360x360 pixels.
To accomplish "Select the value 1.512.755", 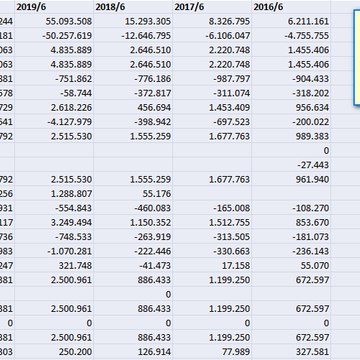I will tap(212, 222).
